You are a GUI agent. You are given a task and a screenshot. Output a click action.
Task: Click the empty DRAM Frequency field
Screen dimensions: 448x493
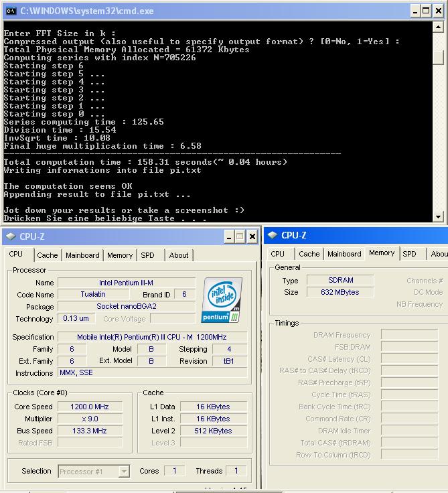(x=409, y=334)
